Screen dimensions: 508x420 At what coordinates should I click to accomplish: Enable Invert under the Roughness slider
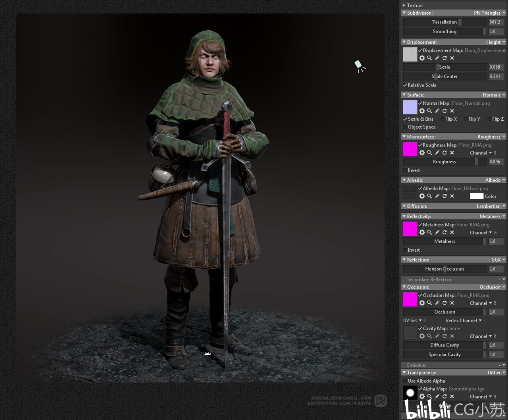click(x=405, y=170)
